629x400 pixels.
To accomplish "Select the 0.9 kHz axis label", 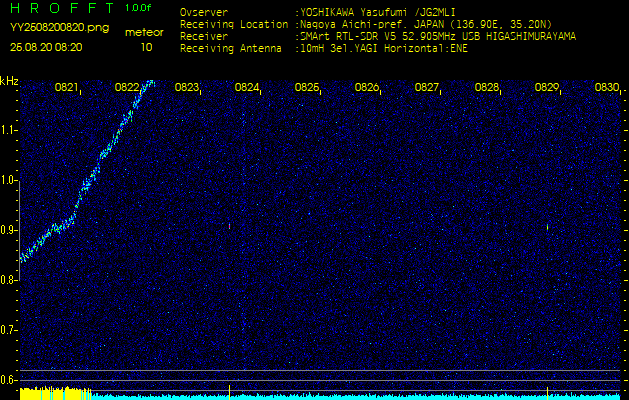I will point(7,230).
